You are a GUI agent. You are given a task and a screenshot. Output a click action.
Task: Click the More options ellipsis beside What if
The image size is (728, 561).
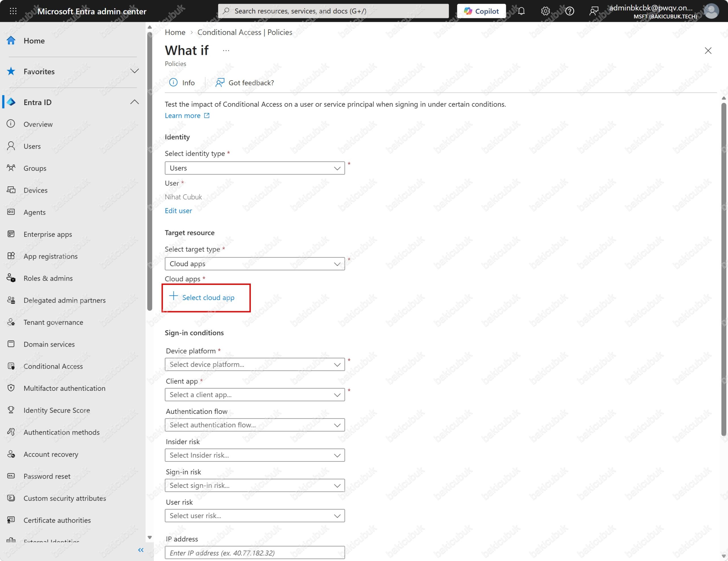[x=226, y=51]
